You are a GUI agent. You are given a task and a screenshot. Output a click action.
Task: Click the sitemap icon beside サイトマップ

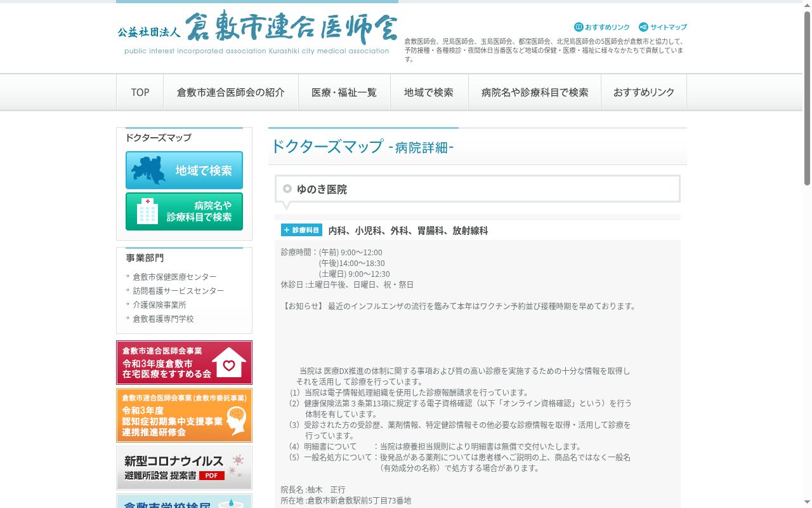point(643,27)
